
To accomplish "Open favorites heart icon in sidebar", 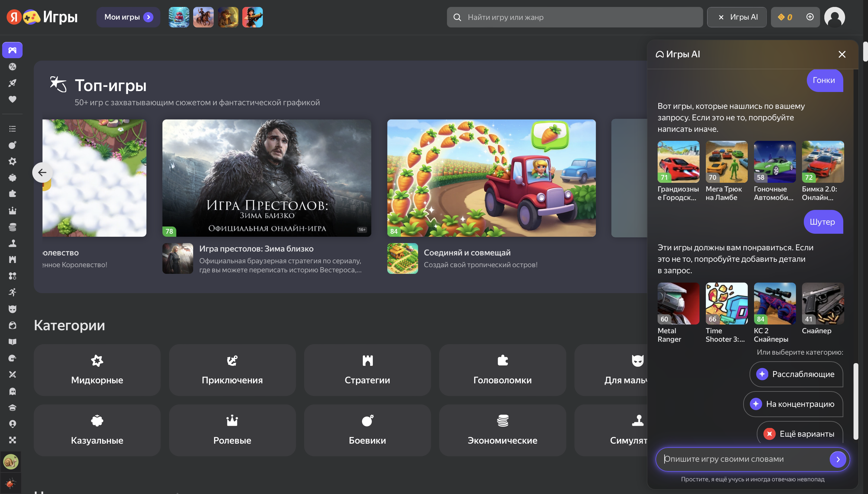I will click(x=13, y=99).
